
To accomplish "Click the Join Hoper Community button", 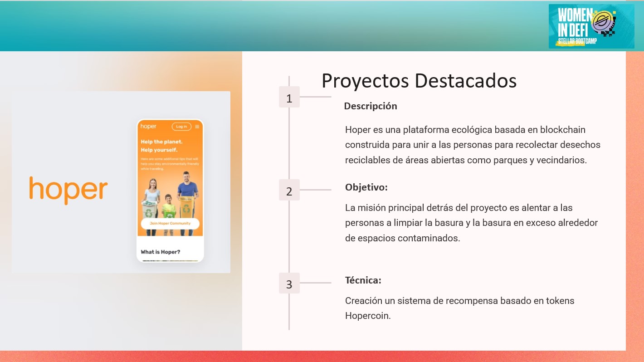I will (x=170, y=223).
